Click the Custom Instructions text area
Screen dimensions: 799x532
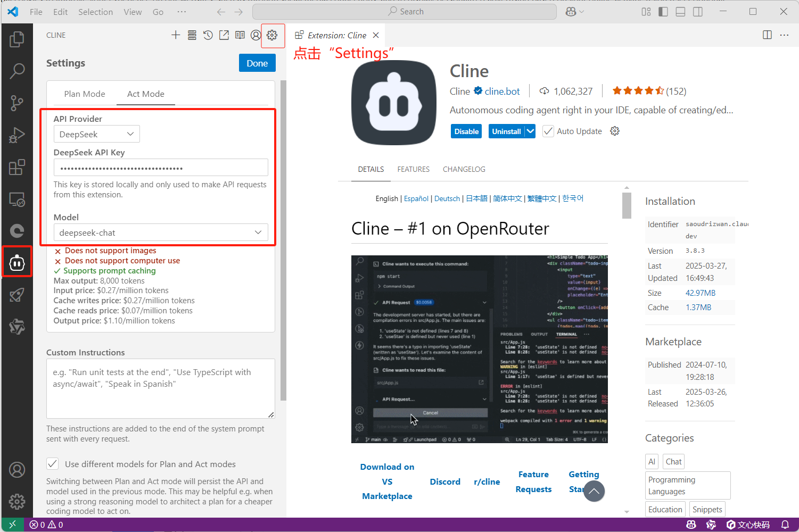[161, 388]
